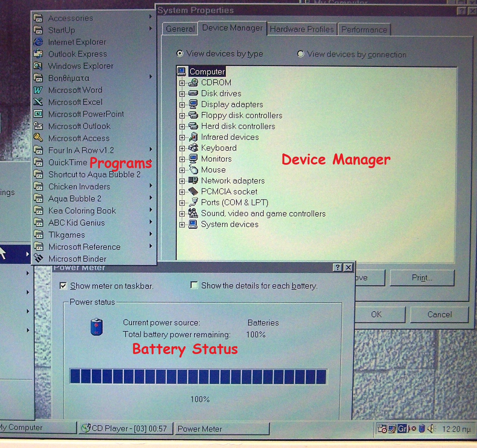Expand the System devices node
The width and height of the screenshot is (477, 448).
(x=182, y=225)
